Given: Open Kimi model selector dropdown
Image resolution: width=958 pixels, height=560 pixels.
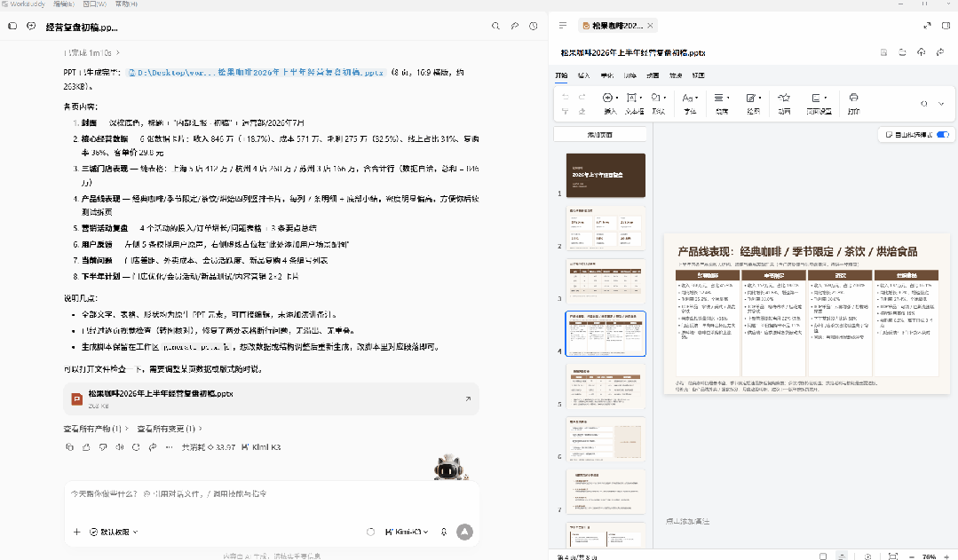Looking at the screenshot, I should [407, 532].
